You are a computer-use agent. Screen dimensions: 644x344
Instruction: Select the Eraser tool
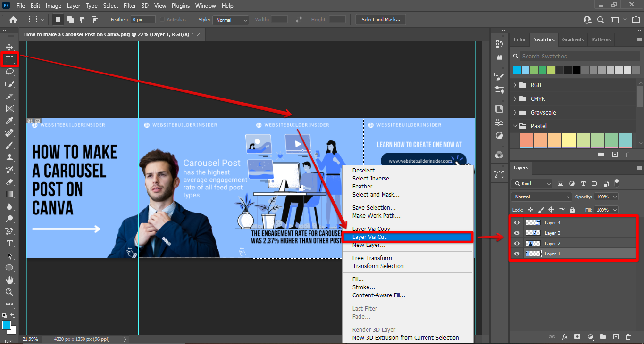(x=9, y=182)
